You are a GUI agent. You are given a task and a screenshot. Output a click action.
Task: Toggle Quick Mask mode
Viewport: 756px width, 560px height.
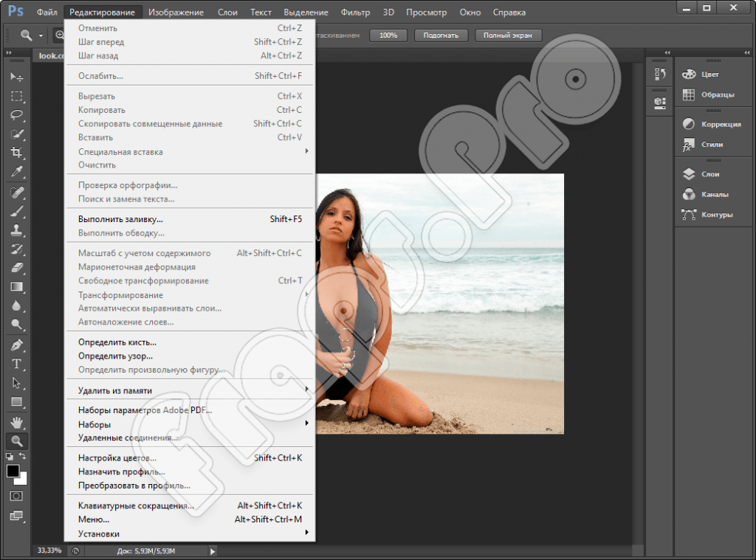pyautogui.click(x=16, y=496)
